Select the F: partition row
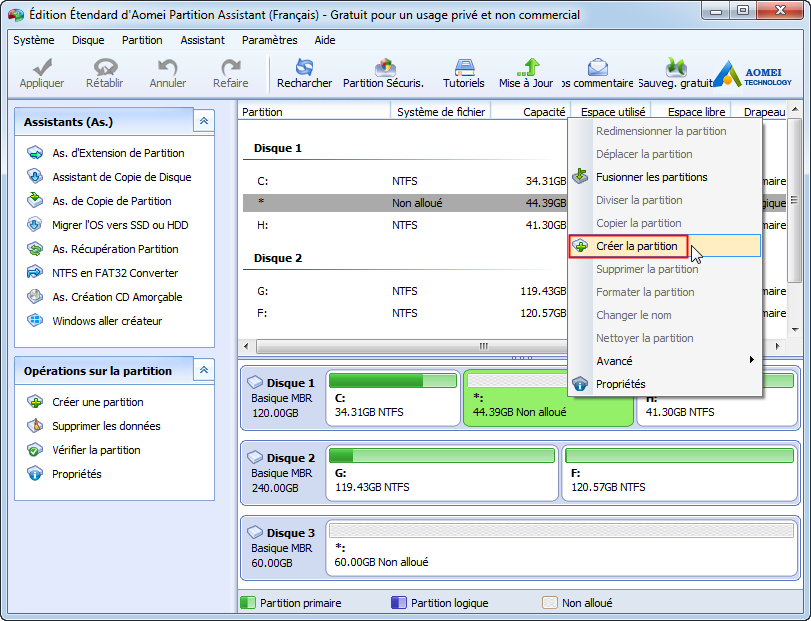This screenshot has width=811, height=621. pos(405,313)
